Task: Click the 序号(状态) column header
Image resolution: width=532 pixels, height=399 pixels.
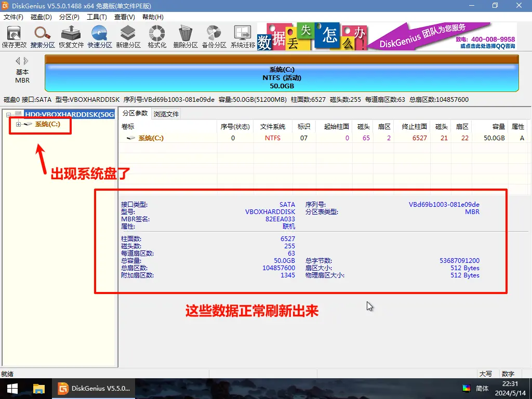Action: coord(235,127)
